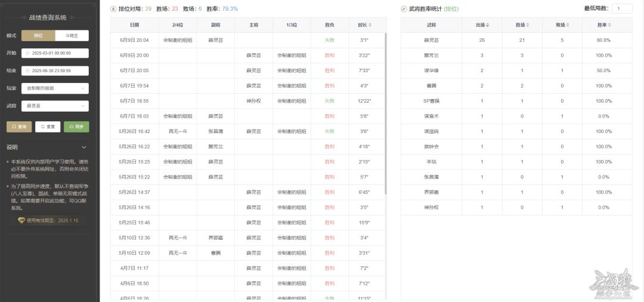Click the 50.0% win rate cell
The width and height of the screenshot is (644, 302).
(603, 70)
